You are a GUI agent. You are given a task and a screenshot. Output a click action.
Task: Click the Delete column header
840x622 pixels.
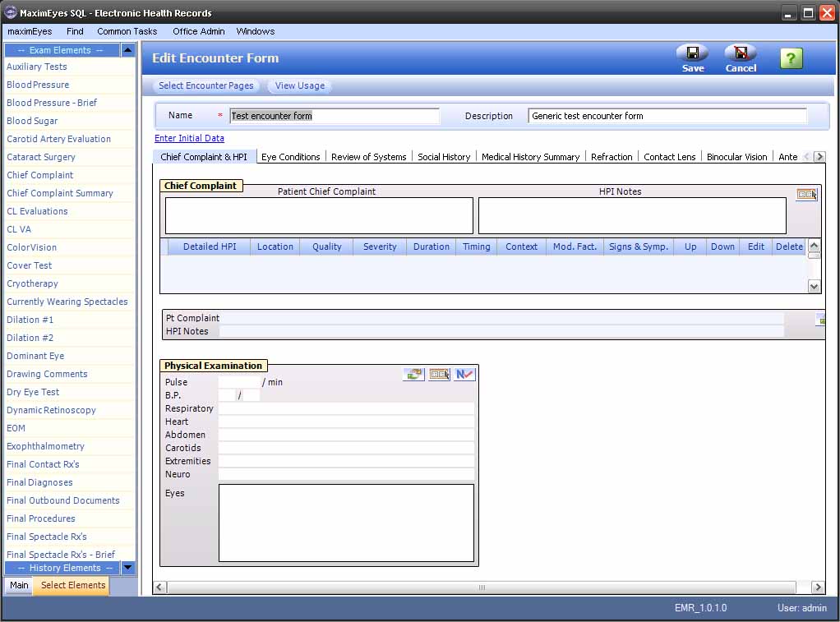(x=789, y=246)
